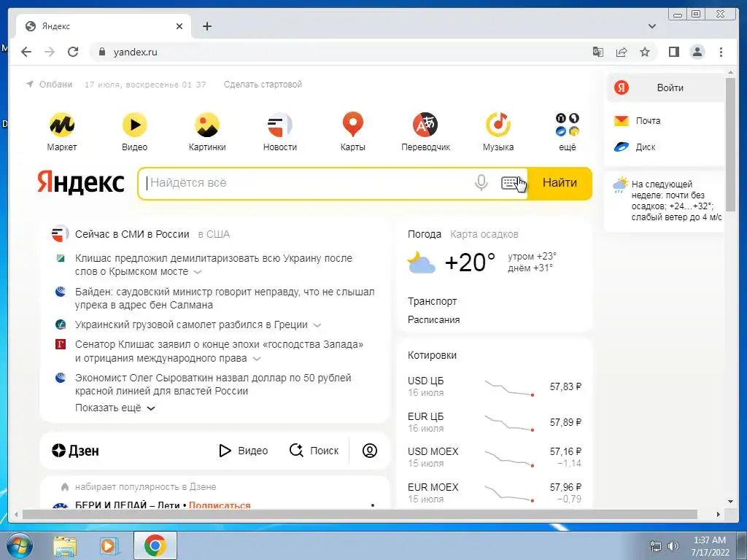Click the horizontal scrollbar thumb
This screenshot has height=560, width=747.
click(360, 514)
